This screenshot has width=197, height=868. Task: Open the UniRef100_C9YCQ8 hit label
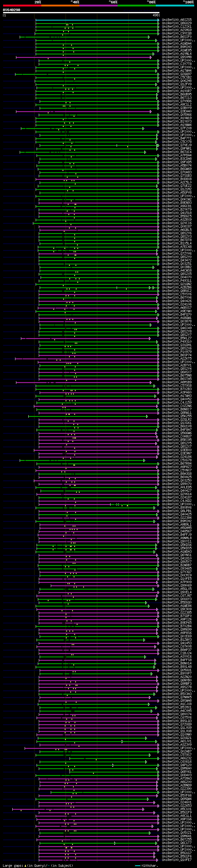coord(177,33)
